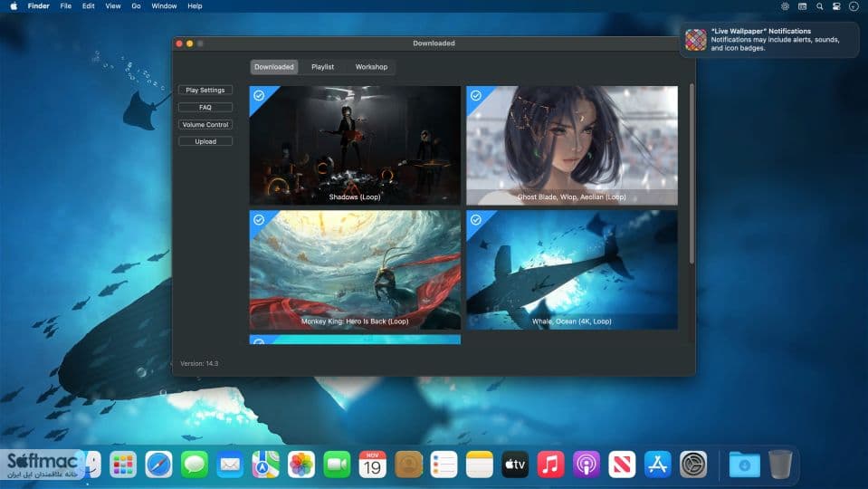Open Maps from the dock
Screen dimensions: 868x489
click(266, 464)
